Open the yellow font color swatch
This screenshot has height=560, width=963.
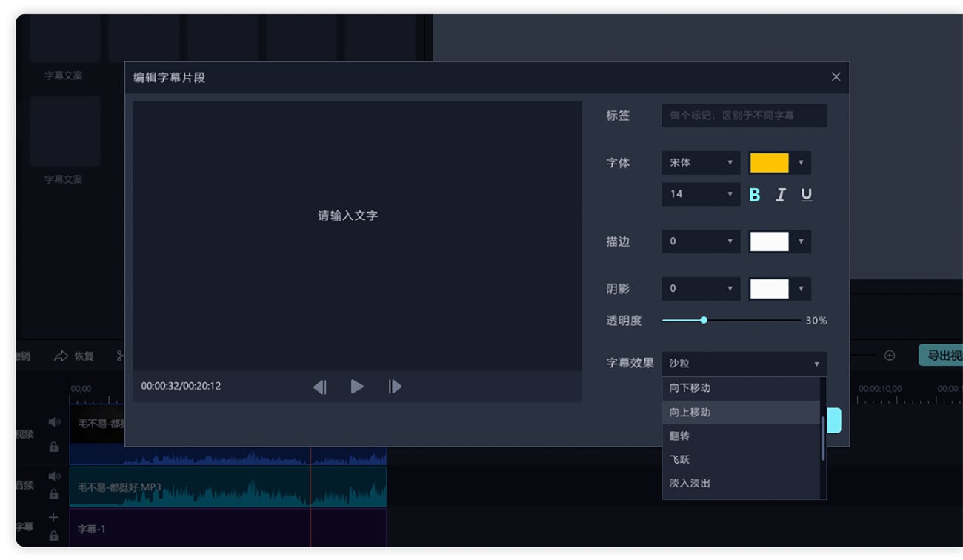click(x=779, y=163)
